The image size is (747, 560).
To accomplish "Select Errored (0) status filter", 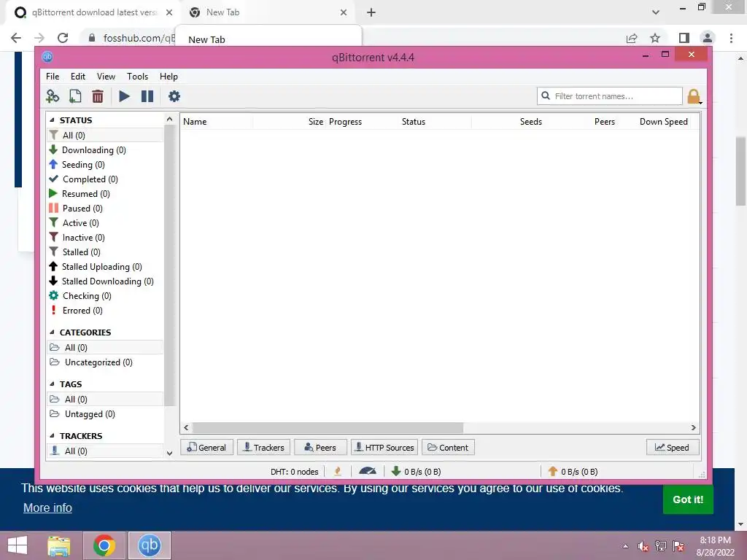I will click(82, 311).
